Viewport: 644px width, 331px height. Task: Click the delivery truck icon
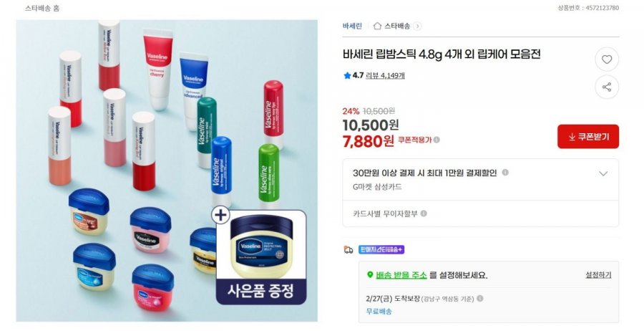[x=348, y=250]
